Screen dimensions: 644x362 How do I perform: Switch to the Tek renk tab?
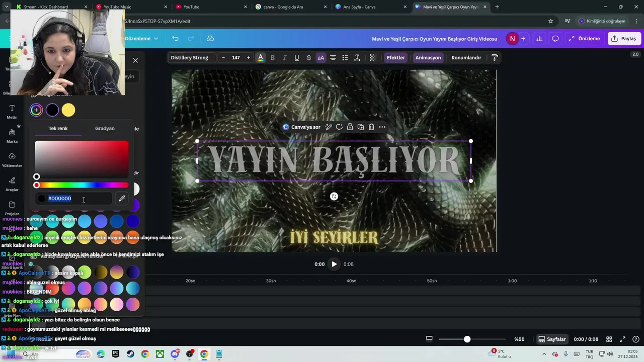pos(58,129)
